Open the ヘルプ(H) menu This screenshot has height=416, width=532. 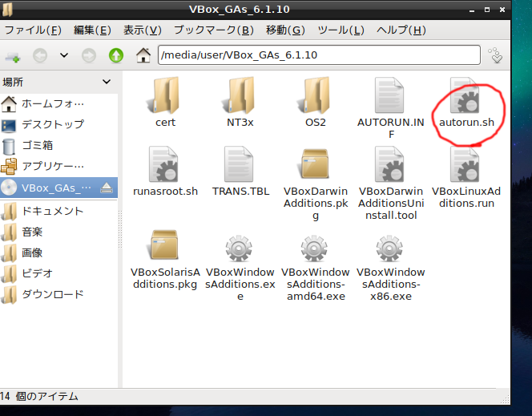(x=401, y=30)
